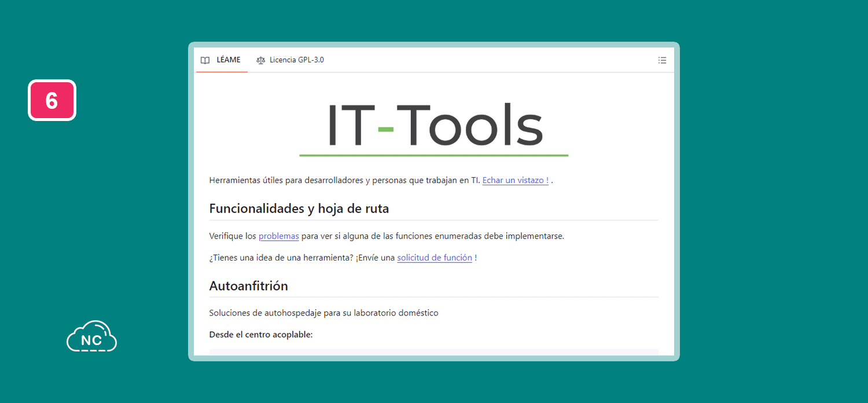Click the 'Autoanfitrión' heading
The image size is (868, 403).
coord(249,285)
